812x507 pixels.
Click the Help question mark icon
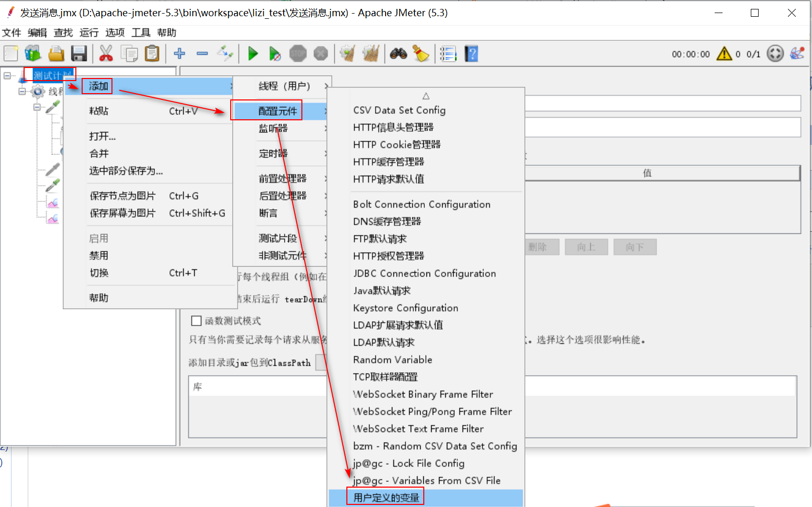[x=471, y=53]
